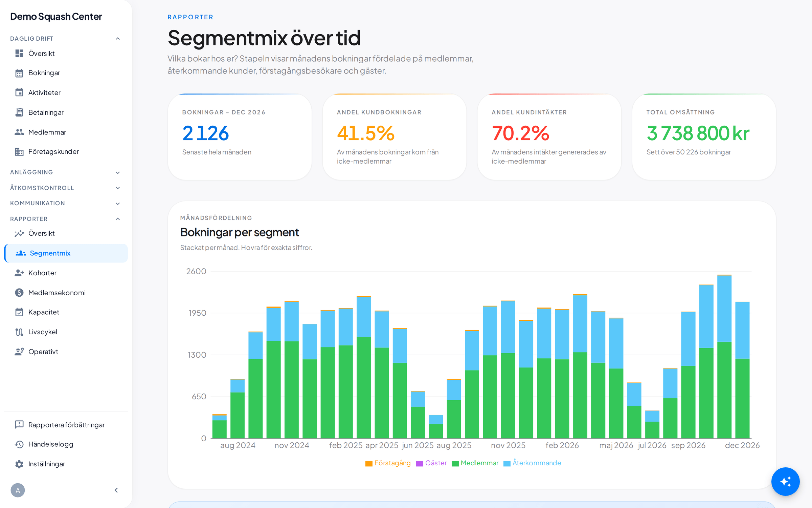Open Medlemmar in the sidebar

pyautogui.click(x=66, y=132)
